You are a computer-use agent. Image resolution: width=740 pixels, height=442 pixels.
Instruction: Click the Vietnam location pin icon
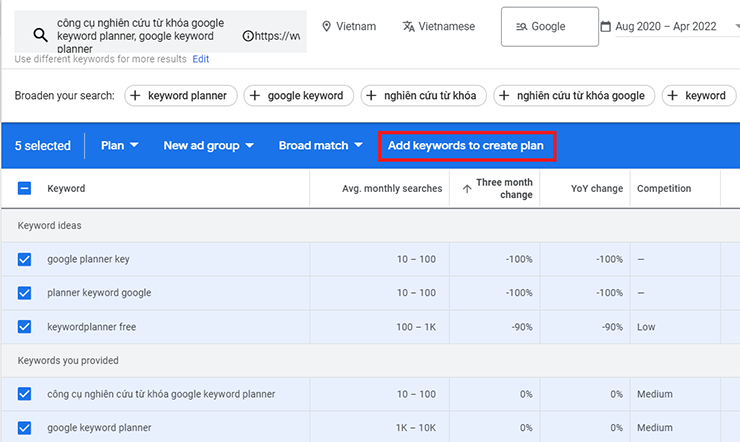coord(326,26)
